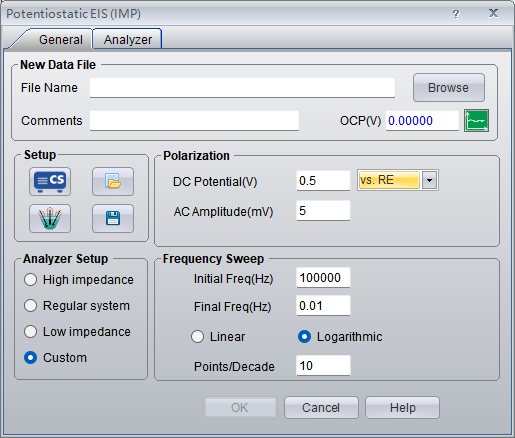Click the Browse button
Viewport: 515px width, 438px height.
(x=449, y=88)
